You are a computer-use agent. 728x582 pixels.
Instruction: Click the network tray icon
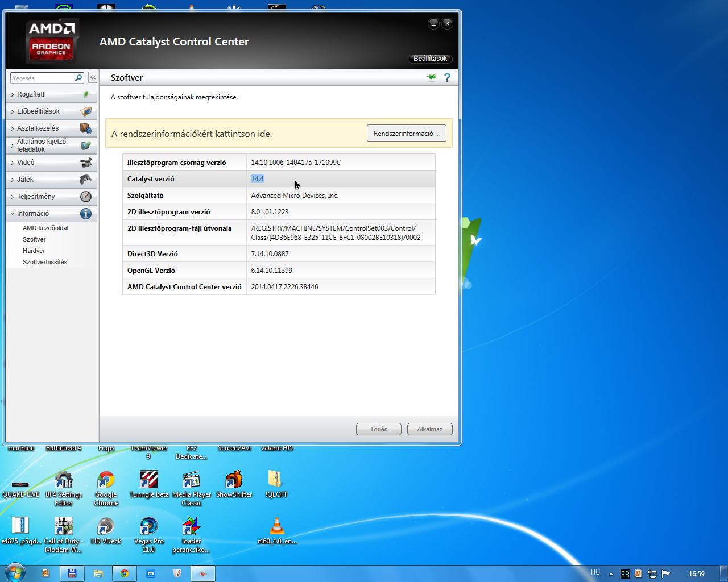(652, 574)
